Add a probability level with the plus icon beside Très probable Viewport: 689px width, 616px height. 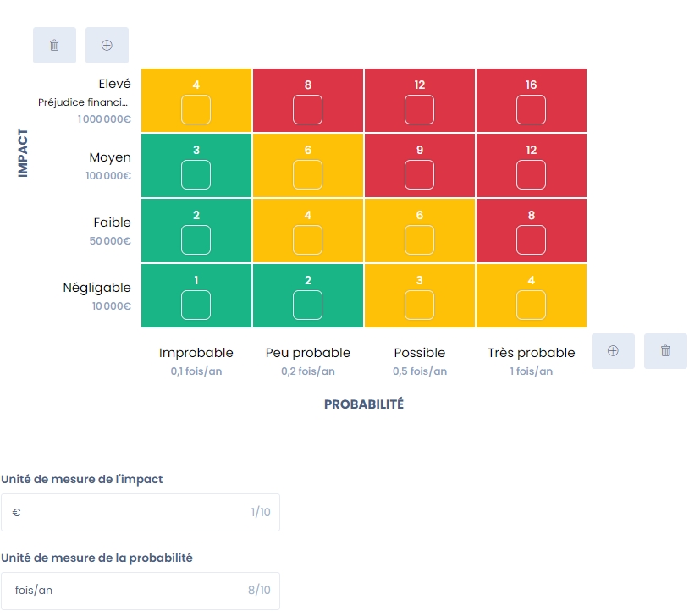[613, 350]
